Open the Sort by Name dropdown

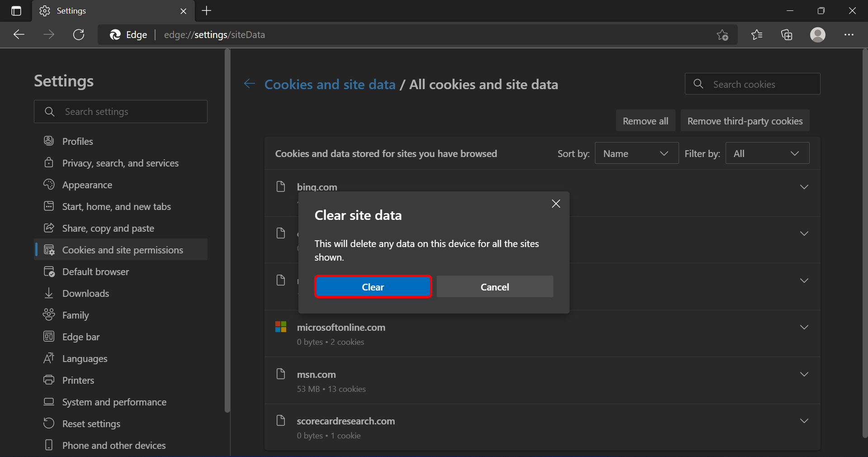(x=637, y=153)
